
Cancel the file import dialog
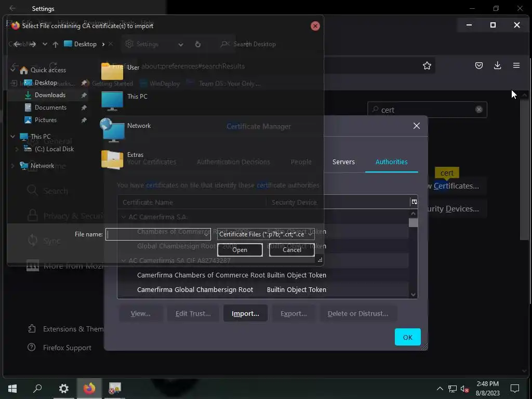coord(292,250)
